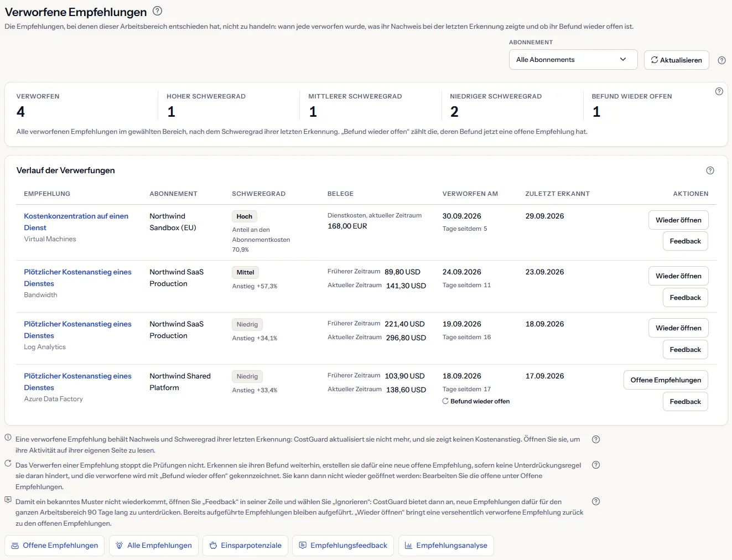Viewport: 732px width, 560px height.
Task: Click Offene Empfehlungen button in Azure Data Factory row
Action: point(666,380)
